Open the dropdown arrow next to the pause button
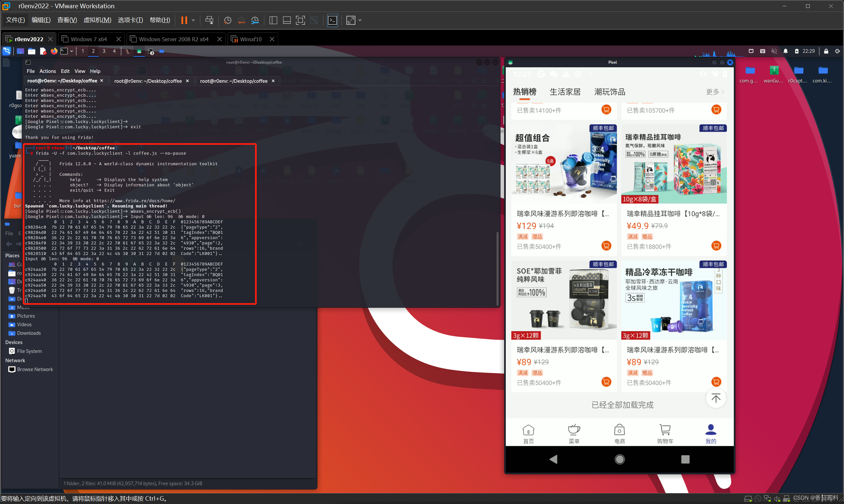This screenshot has height=504, width=844. (193, 20)
